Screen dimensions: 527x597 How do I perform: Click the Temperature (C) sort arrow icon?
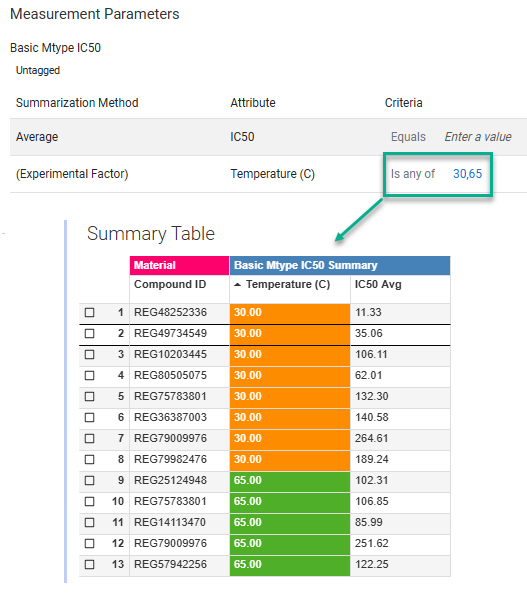pos(238,284)
